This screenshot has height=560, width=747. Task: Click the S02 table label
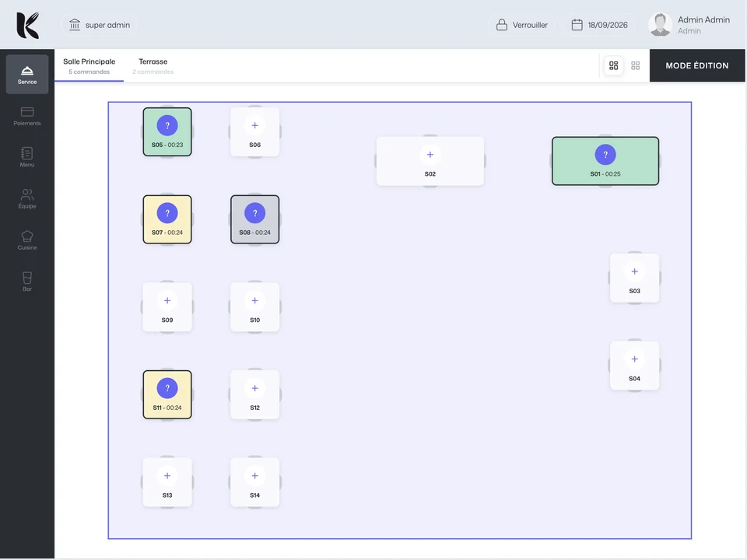tap(430, 174)
